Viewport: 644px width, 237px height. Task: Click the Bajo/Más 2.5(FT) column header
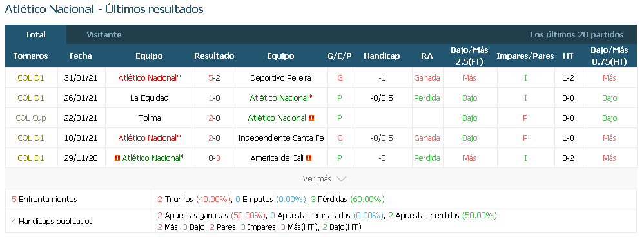point(469,56)
